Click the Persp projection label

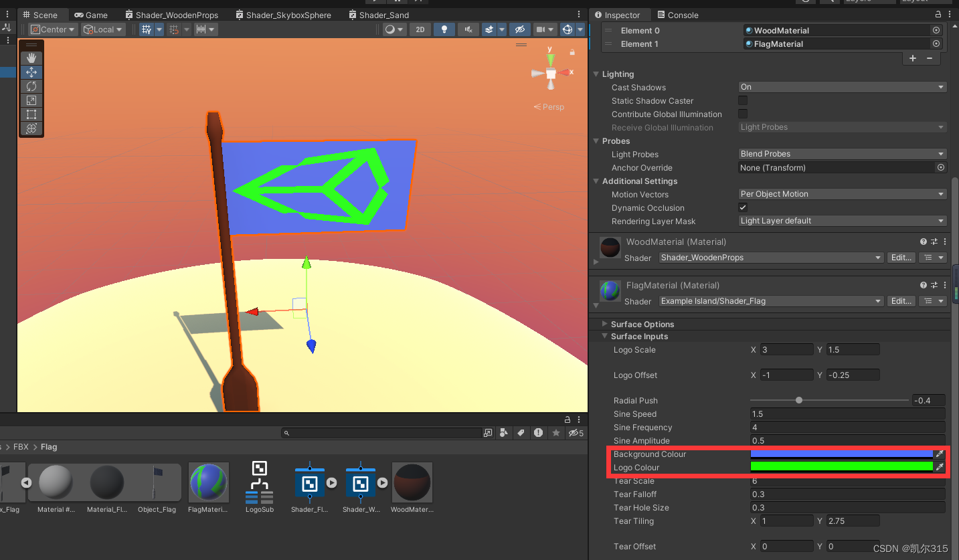549,107
